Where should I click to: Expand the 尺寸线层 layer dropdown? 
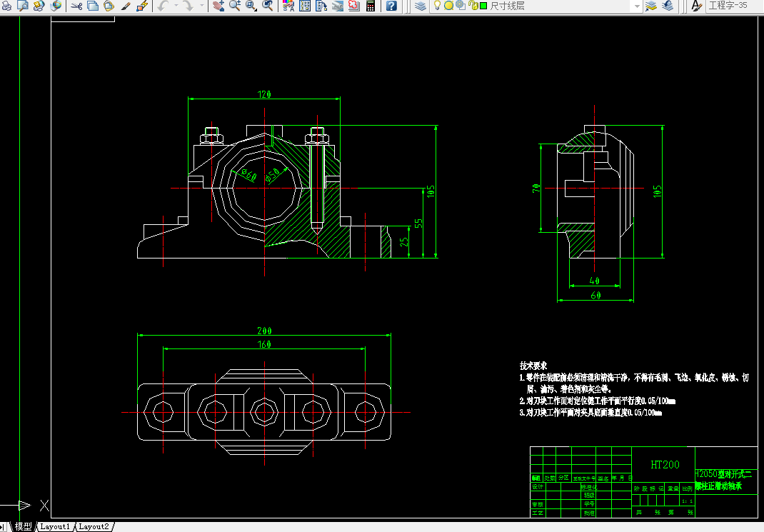click(x=636, y=6)
